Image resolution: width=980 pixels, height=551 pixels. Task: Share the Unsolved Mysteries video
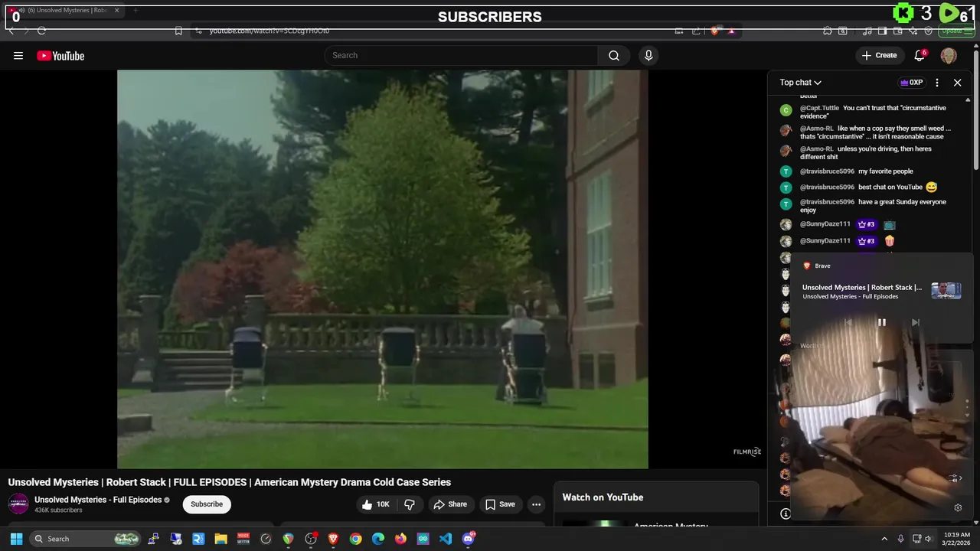pos(450,504)
